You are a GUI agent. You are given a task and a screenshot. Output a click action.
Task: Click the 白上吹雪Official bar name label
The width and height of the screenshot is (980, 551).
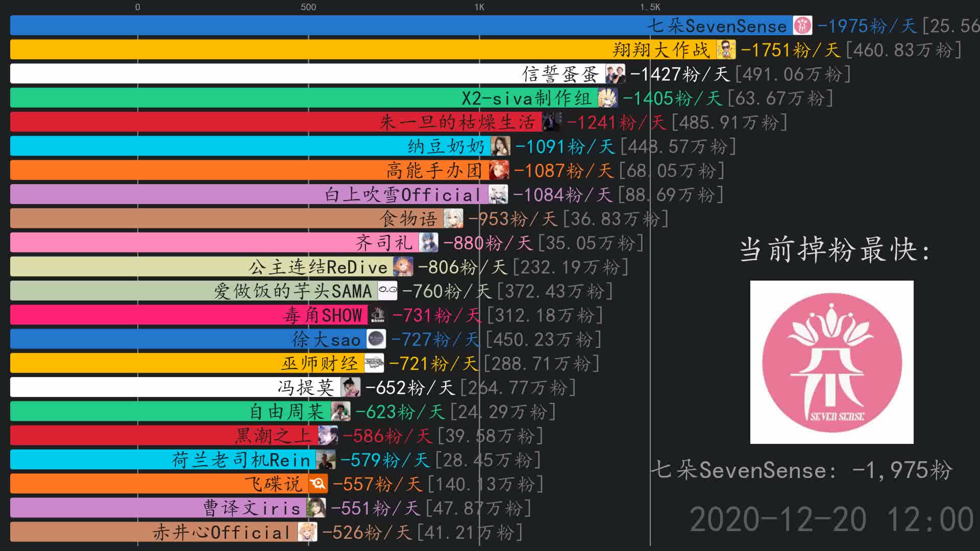[x=403, y=195]
